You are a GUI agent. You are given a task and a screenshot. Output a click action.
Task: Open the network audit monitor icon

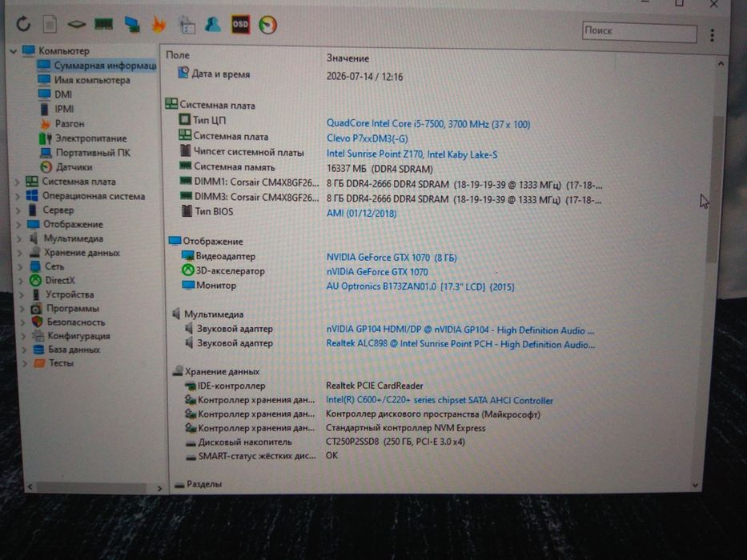coord(132,24)
